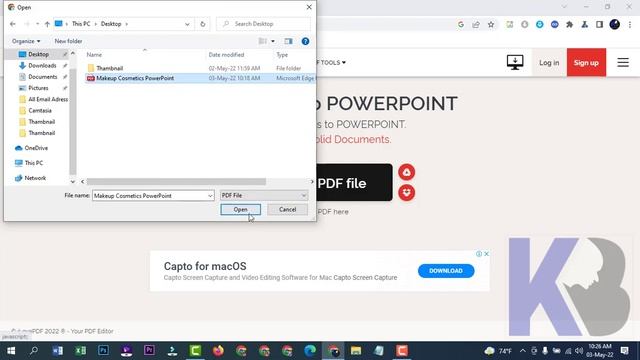Open the PDF TOOLS dropdown menu
The width and height of the screenshot is (640, 360).
coord(331,62)
